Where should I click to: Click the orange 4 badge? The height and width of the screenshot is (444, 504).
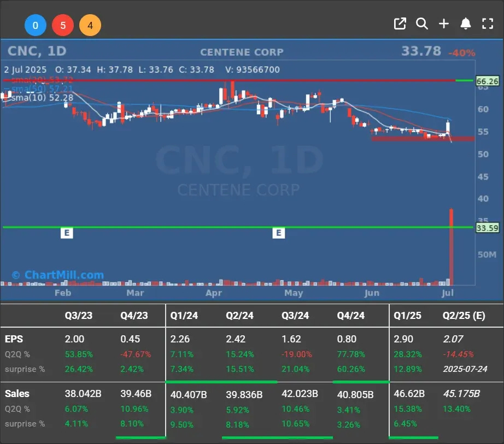click(x=90, y=25)
